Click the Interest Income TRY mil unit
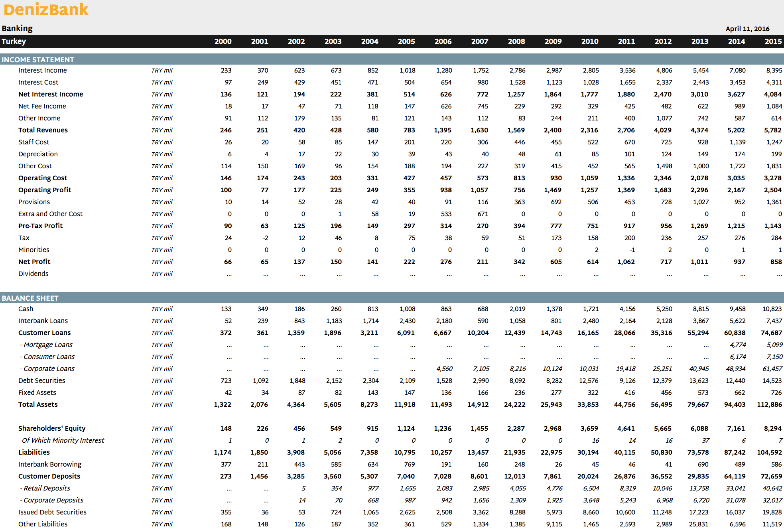This screenshot has height=532, width=784. coord(162,70)
